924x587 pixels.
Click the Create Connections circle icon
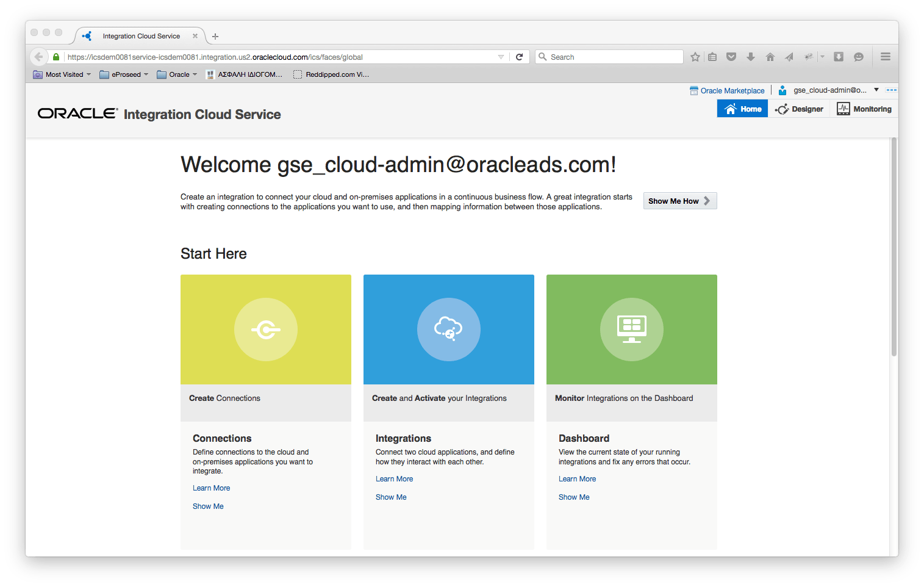pos(266,330)
